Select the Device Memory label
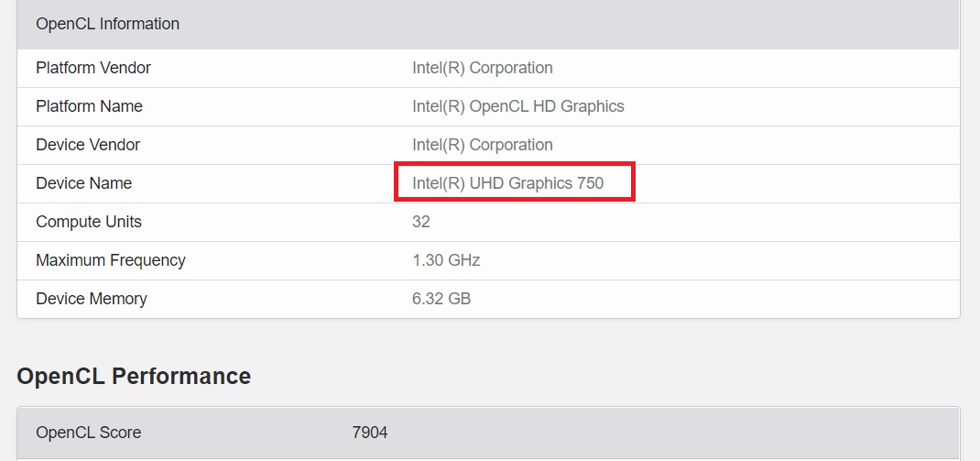This screenshot has width=980, height=461. coord(92,299)
